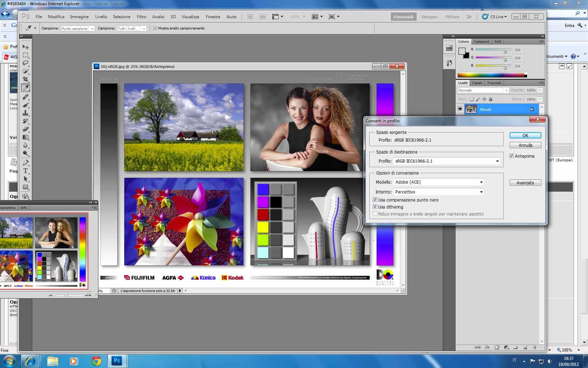Switch to the Canali tab
The height and width of the screenshot is (368, 588).
click(x=477, y=83)
